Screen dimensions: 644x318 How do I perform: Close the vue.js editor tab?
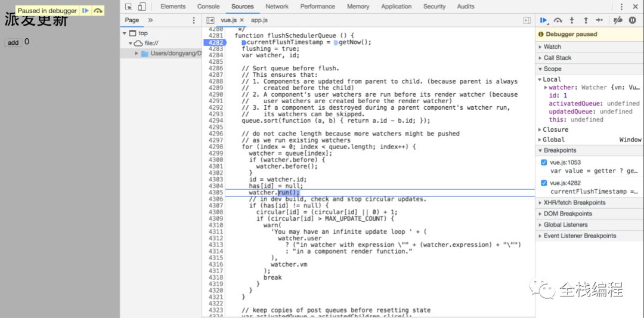point(242,20)
